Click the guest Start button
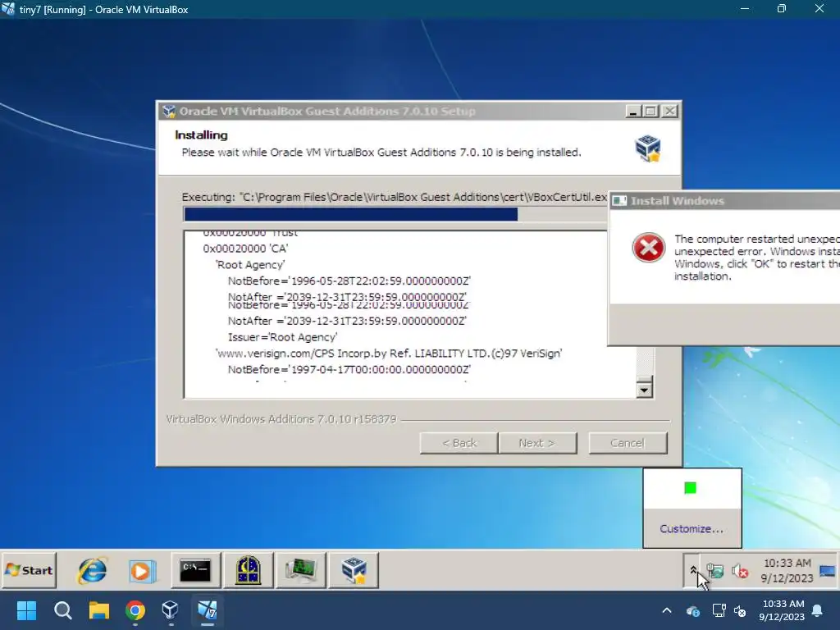The height and width of the screenshot is (630, 840). coord(30,571)
